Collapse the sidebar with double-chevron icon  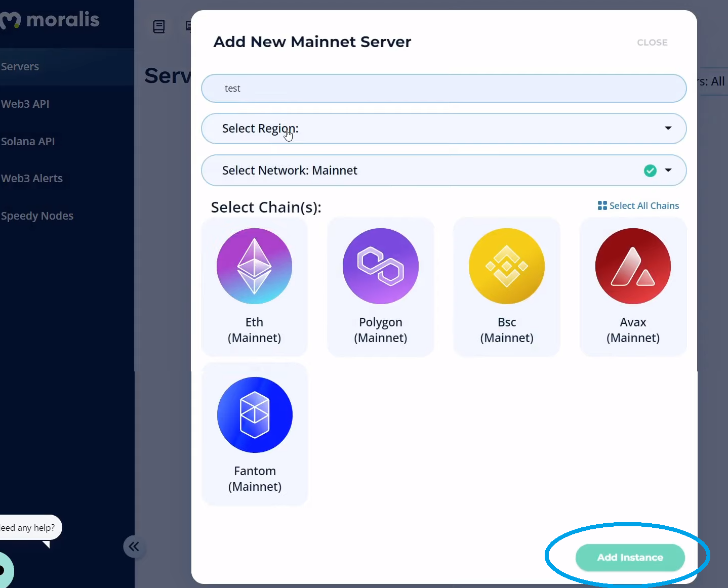[134, 547]
